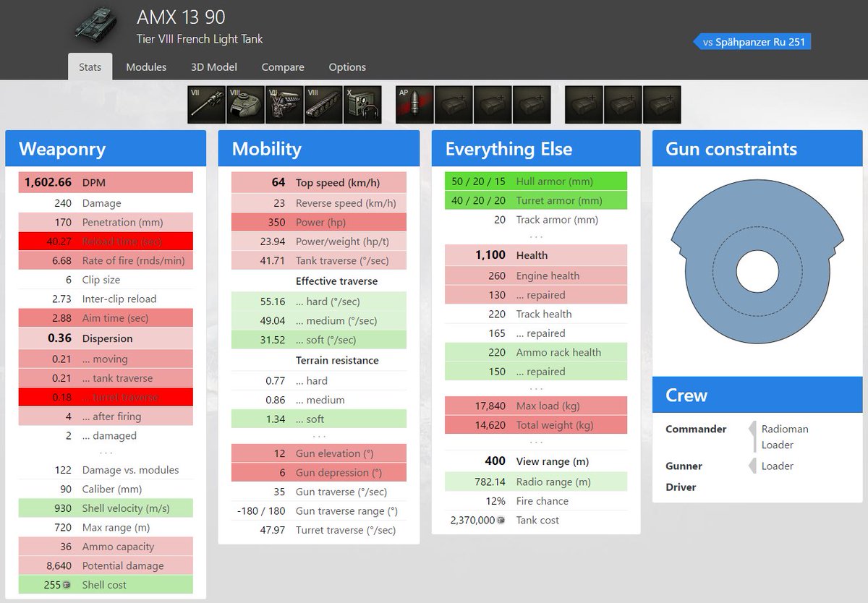This screenshot has width=868, height=603.
Task: Select the Health 1,100 row
Action: click(x=536, y=255)
